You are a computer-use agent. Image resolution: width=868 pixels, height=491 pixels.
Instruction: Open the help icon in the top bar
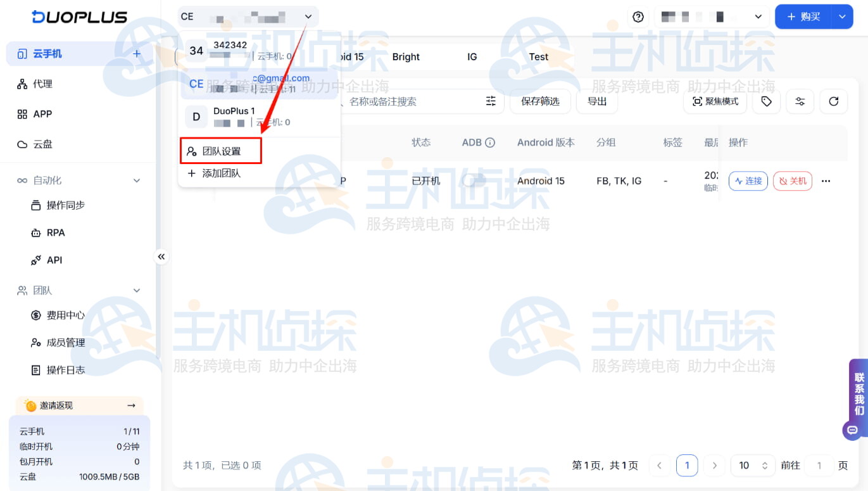coord(638,16)
